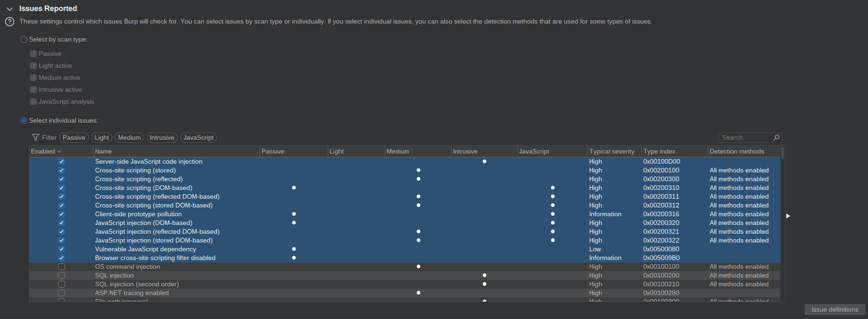Toggle the Passive filter chip
The height and width of the screenshot is (319, 868).
tap(74, 137)
